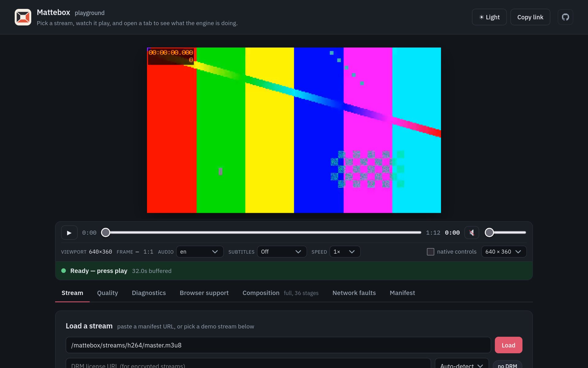Open the audio language dropdown
This screenshot has width=588, height=368.
[x=200, y=252]
